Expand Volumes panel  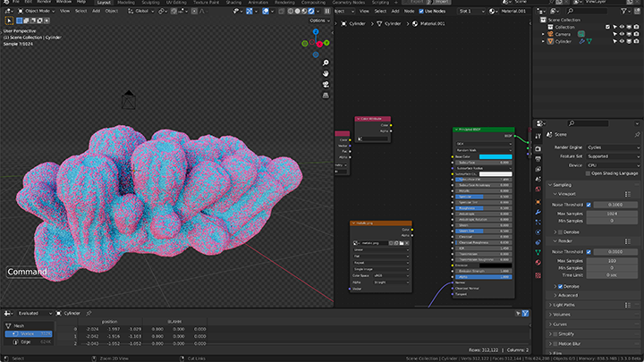561,315
